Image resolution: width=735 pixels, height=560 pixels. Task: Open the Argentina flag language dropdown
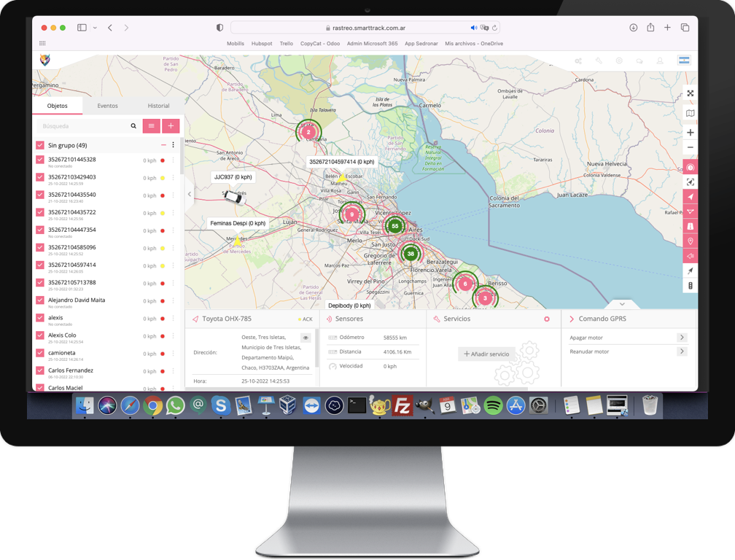(x=684, y=60)
